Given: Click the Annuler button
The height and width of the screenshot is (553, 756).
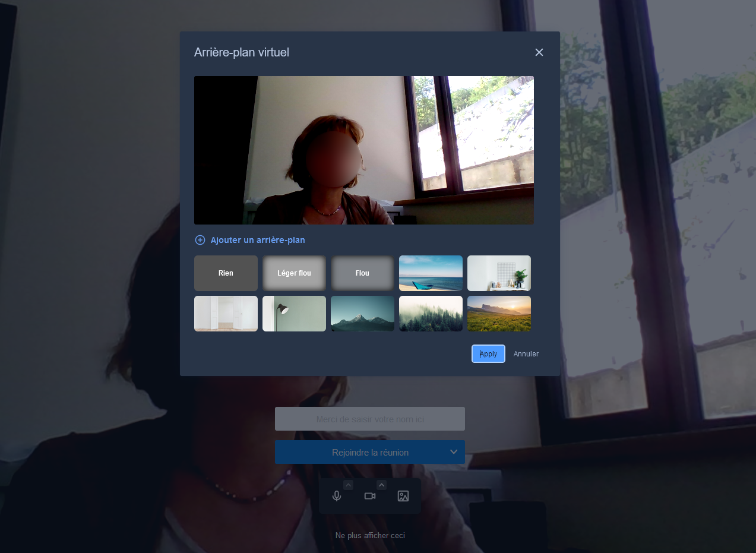Looking at the screenshot, I should click(x=526, y=354).
